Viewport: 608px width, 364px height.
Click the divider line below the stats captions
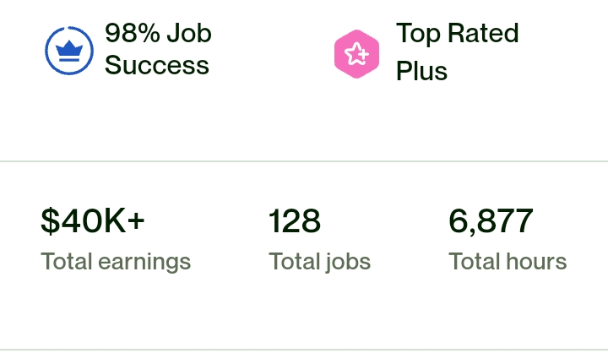click(304, 350)
